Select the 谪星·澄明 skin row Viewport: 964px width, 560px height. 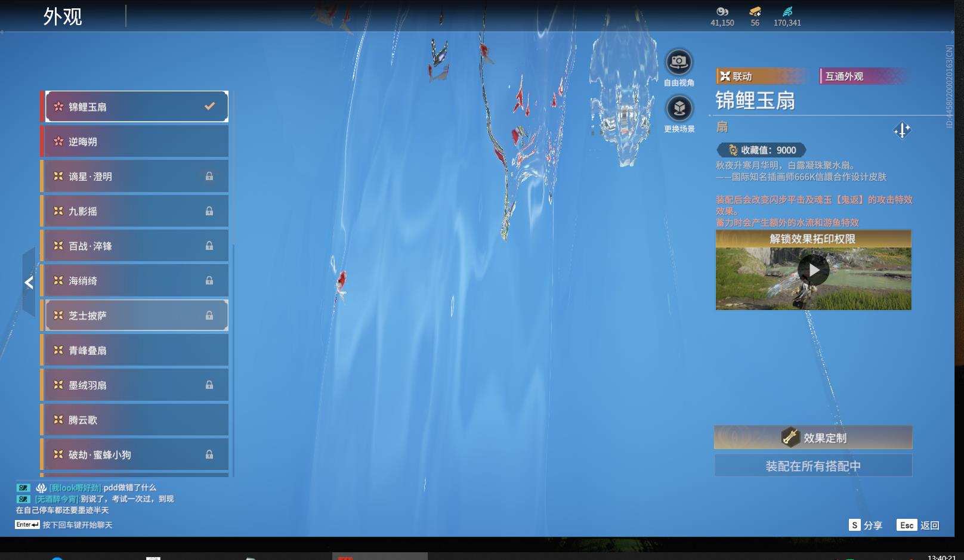[x=135, y=177]
